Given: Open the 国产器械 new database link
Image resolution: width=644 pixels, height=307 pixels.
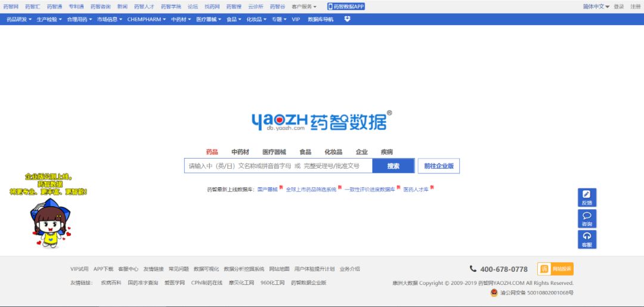Looking at the screenshot, I should pyautogui.click(x=267, y=190).
